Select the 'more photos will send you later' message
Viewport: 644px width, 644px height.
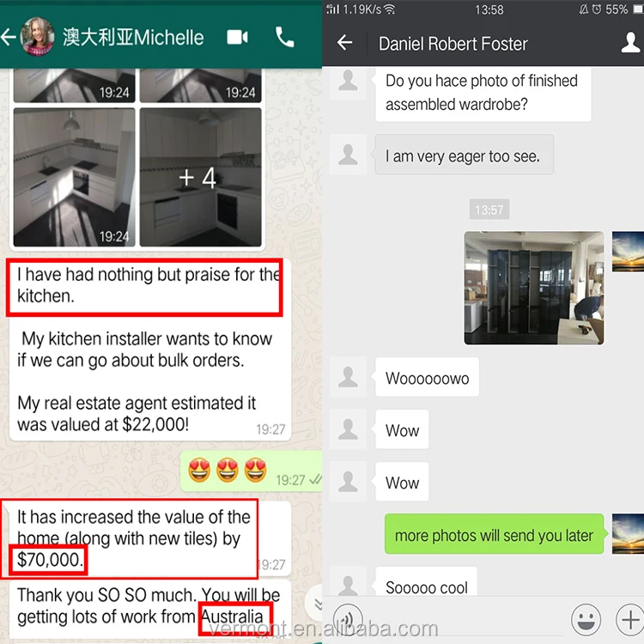(x=494, y=534)
